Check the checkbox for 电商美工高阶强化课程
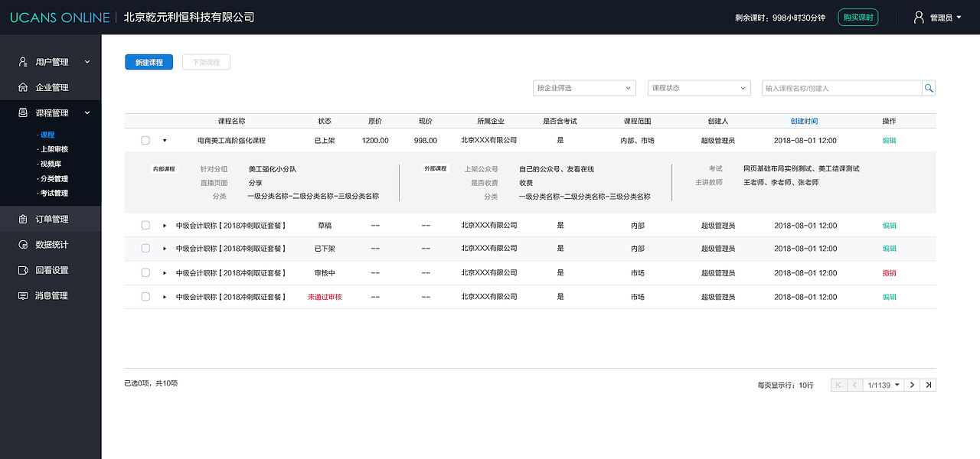 pos(145,140)
